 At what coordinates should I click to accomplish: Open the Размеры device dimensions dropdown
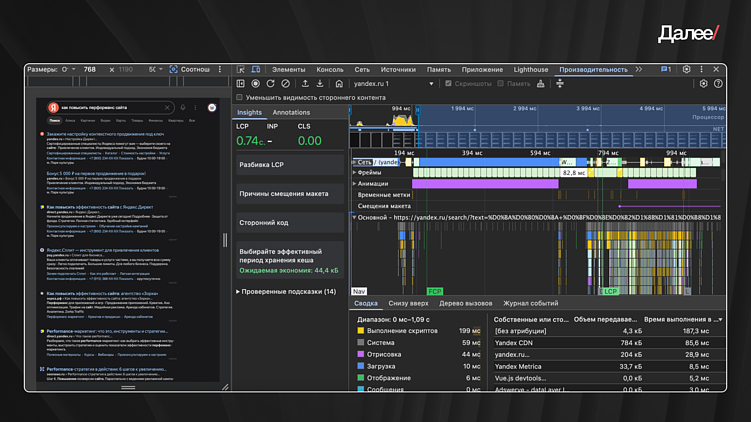(68, 69)
